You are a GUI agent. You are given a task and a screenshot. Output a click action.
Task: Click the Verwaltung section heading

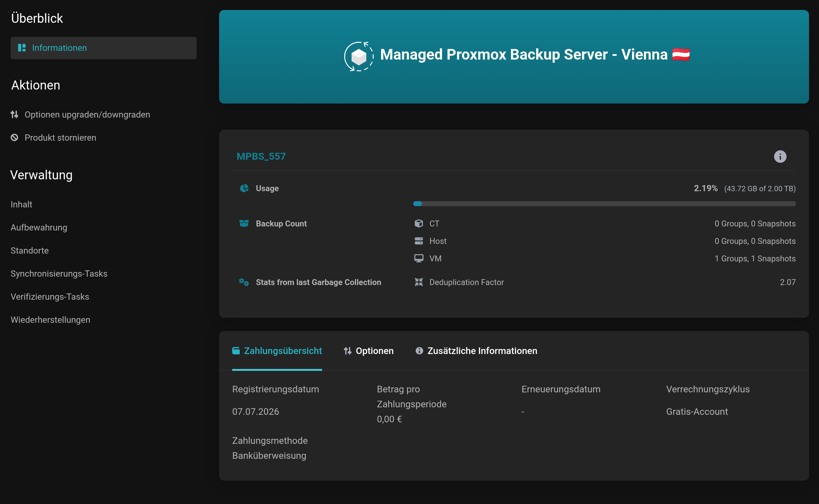coord(42,175)
